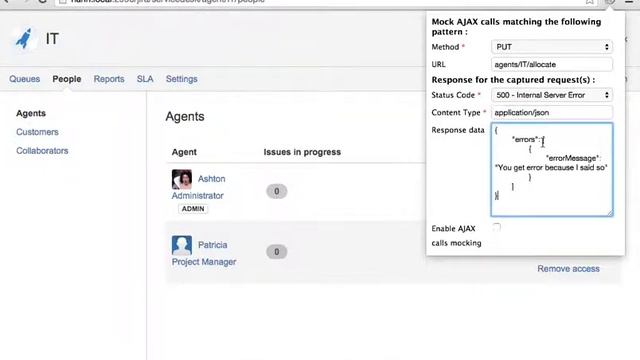Click the 'Agents' page heading
This screenshot has width=640, height=360.
pyautogui.click(x=185, y=116)
